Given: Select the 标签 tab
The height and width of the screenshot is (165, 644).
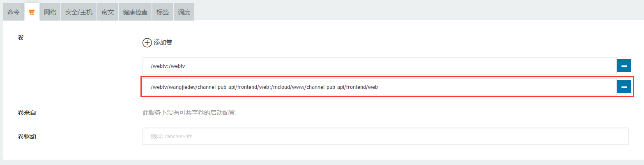Looking at the screenshot, I should [x=163, y=12].
